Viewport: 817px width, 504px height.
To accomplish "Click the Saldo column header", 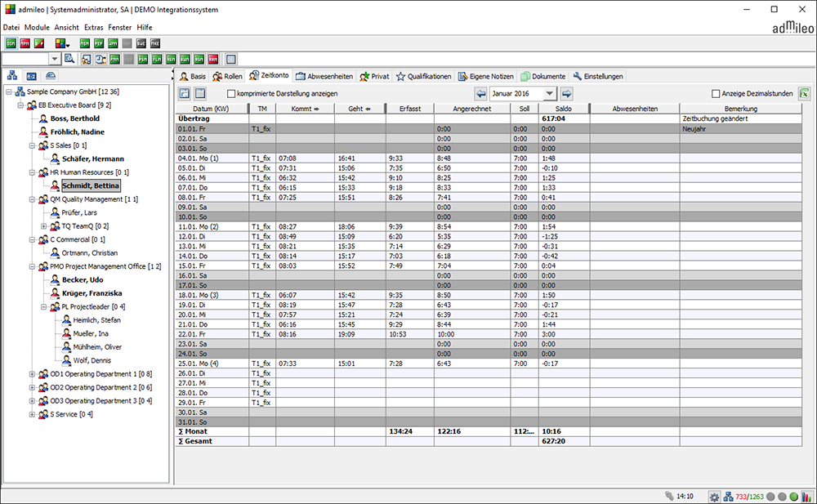I will coord(564,109).
